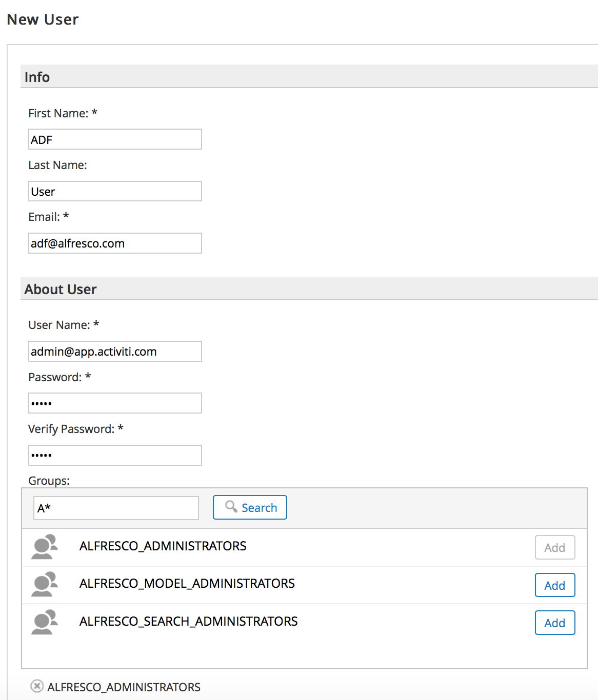Edit the Email field

point(115,243)
